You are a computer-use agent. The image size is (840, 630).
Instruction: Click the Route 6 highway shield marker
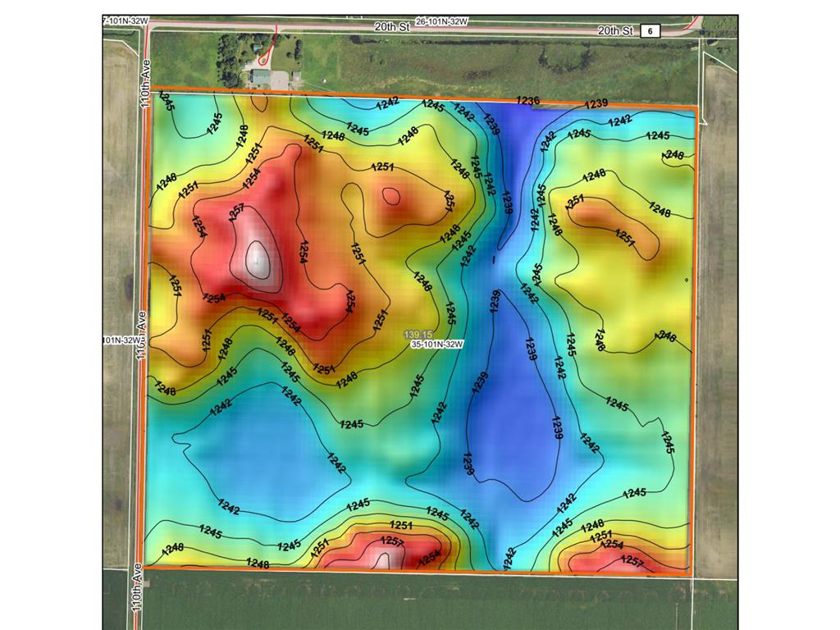click(x=651, y=30)
